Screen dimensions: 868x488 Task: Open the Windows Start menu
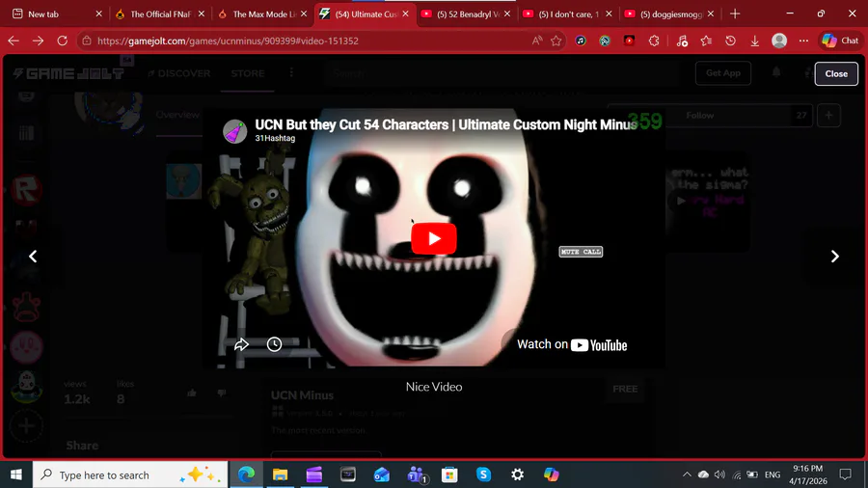[16, 474]
